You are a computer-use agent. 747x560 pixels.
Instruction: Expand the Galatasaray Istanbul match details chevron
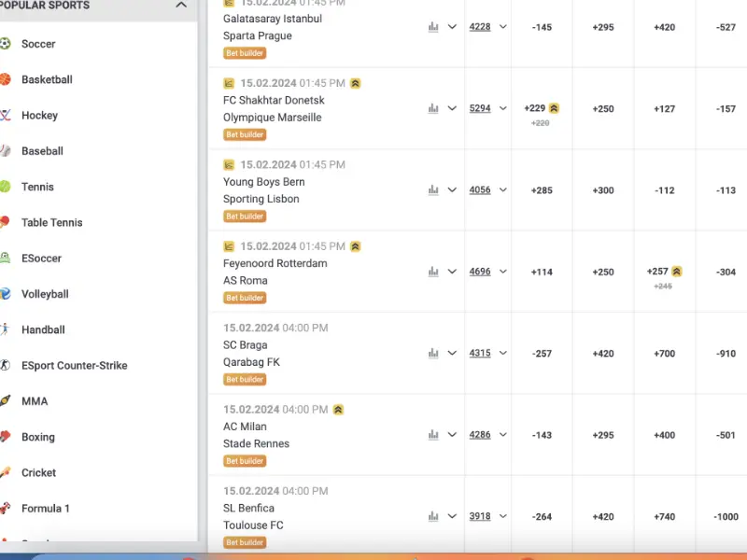click(452, 27)
